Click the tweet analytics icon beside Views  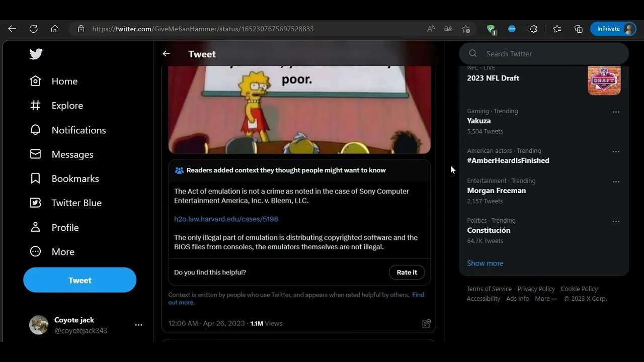(x=426, y=323)
